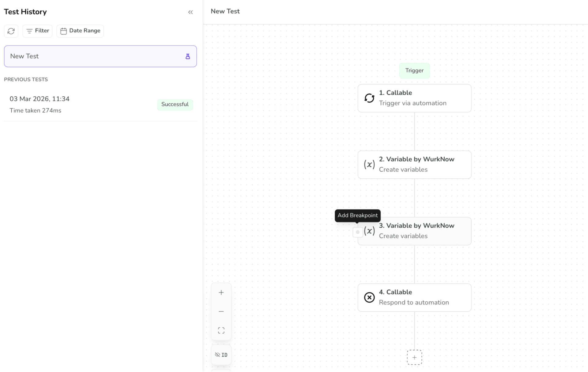The height and width of the screenshot is (372, 588).
Task: Click the flask icon on New Test
Action: 188,56
